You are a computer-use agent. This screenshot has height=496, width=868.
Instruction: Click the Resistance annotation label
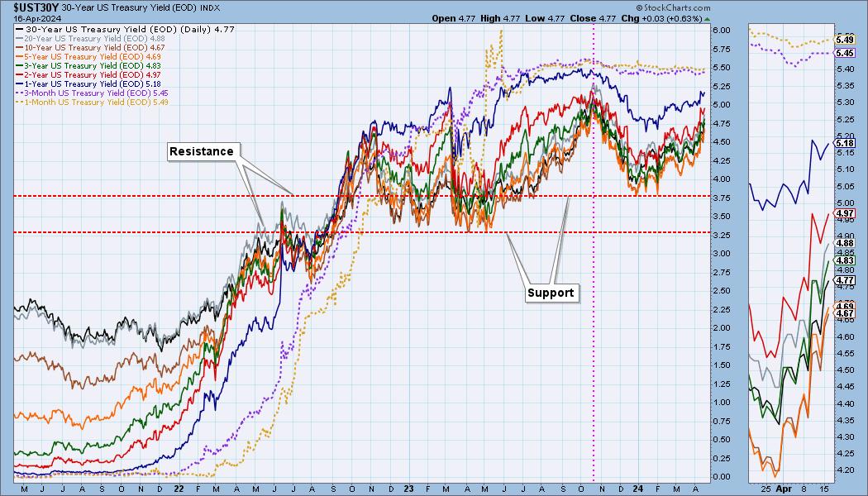click(202, 151)
